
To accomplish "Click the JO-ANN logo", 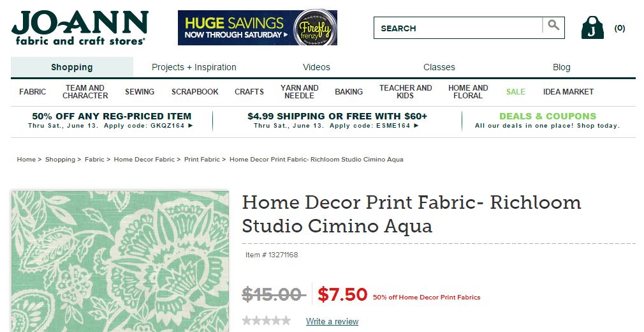I will [80, 28].
